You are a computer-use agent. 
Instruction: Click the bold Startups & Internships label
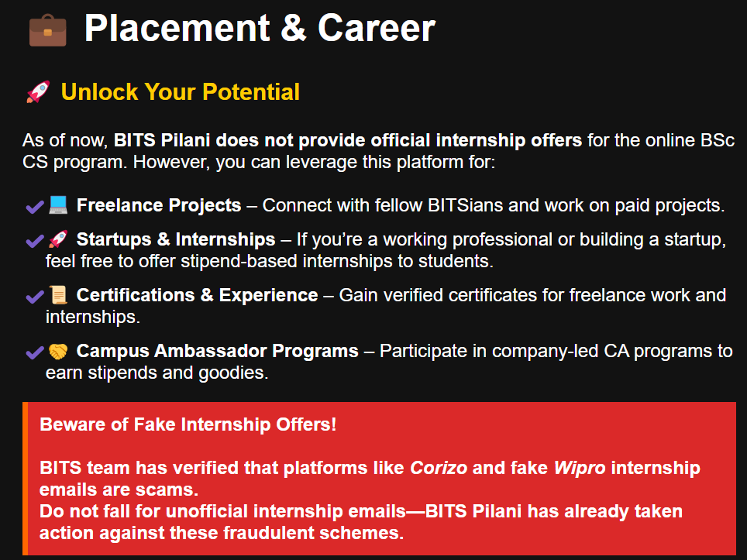point(176,239)
